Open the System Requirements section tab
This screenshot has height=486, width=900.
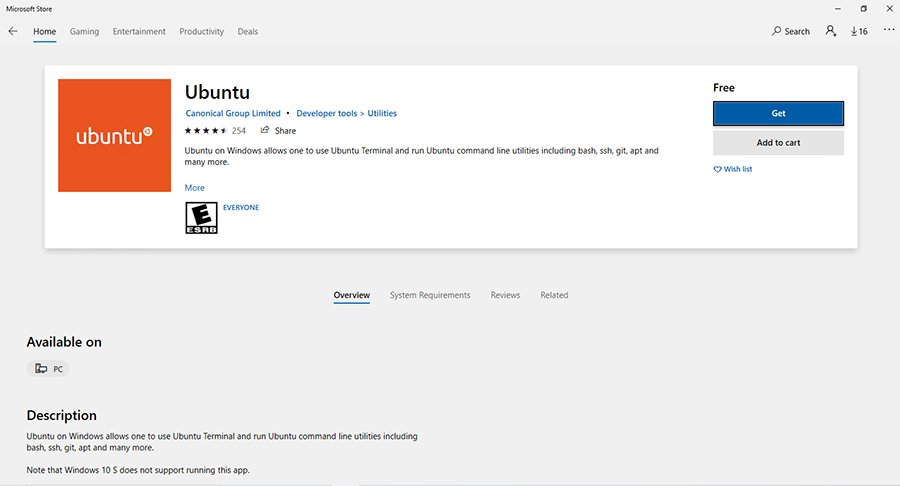pos(430,295)
